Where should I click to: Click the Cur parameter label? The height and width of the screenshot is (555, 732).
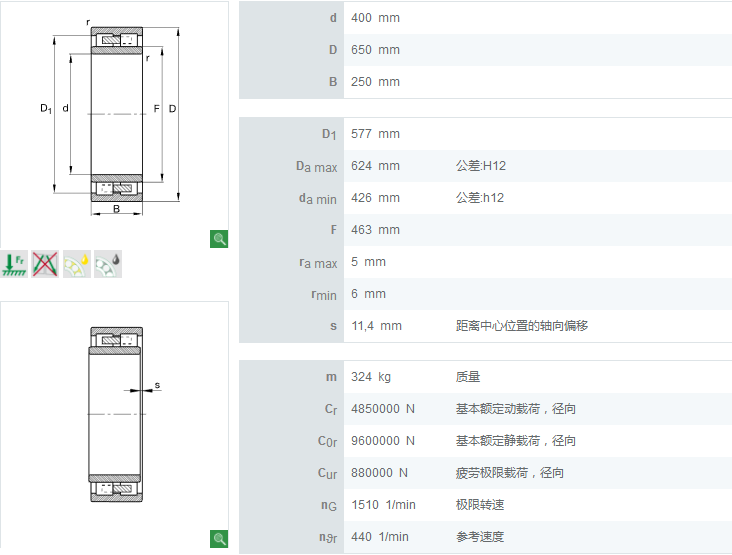pyautogui.click(x=327, y=474)
